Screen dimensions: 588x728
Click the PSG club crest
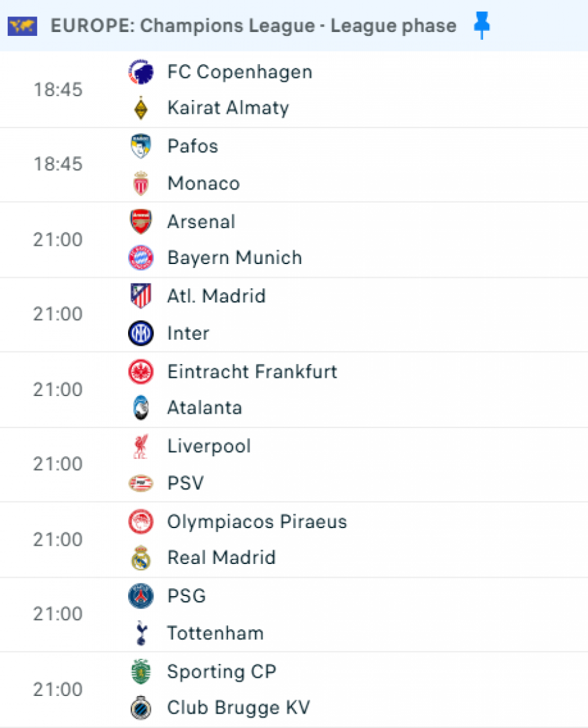point(140,596)
